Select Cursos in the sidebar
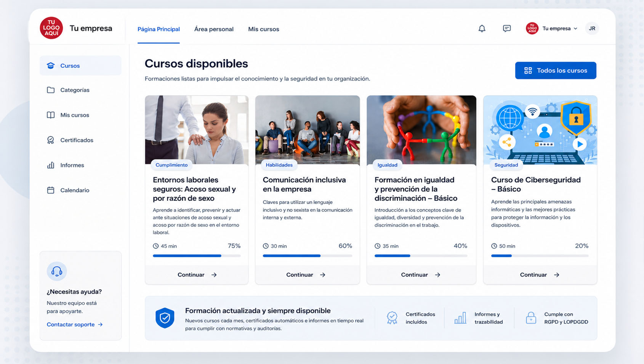 [80, 66]
